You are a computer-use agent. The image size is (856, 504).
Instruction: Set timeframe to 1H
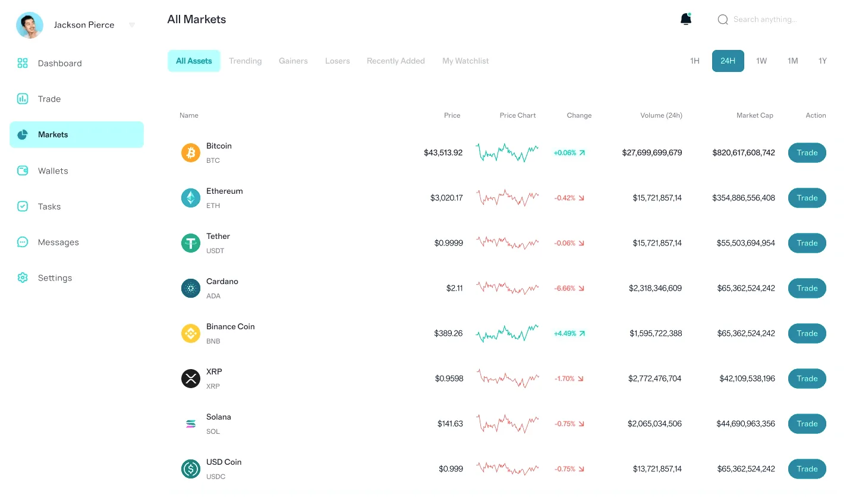(x=695, y=61)
